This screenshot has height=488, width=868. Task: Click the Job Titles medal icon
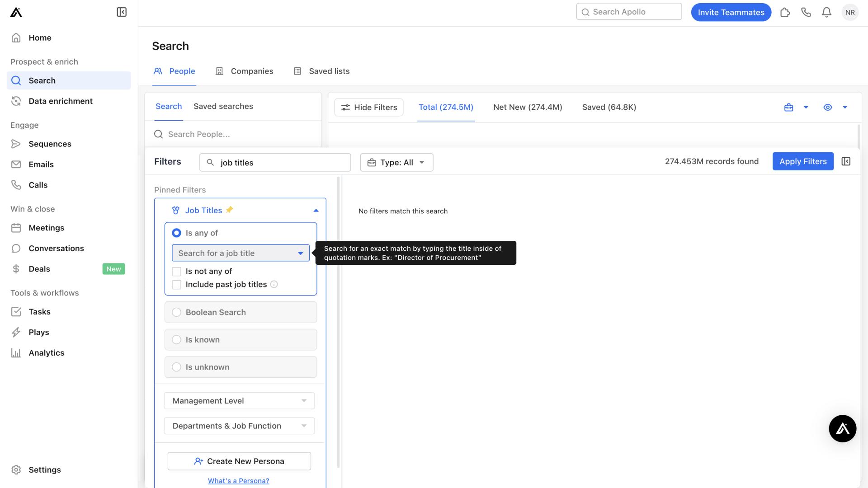pos(176,211)
